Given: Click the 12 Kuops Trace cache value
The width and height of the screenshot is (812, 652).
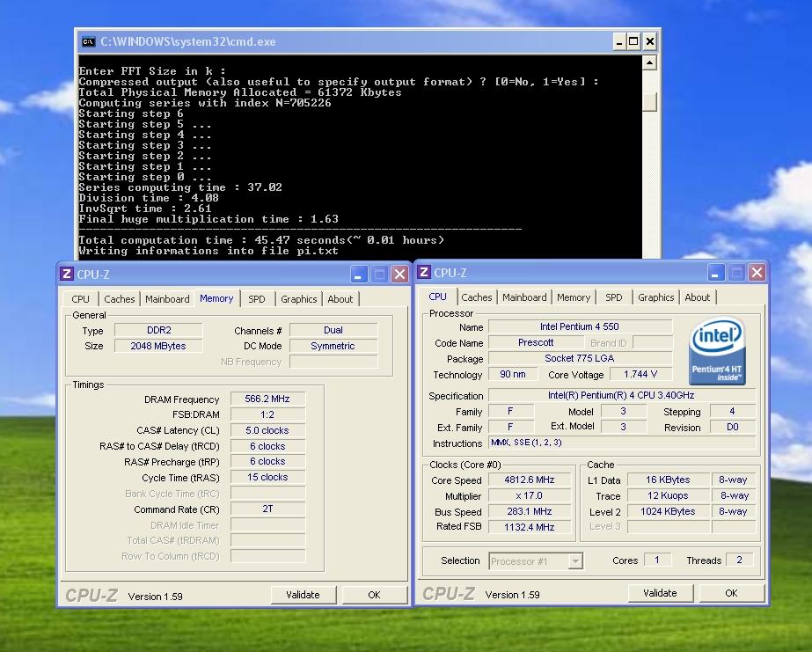Looking at the screenshot, I should point(668,495).
